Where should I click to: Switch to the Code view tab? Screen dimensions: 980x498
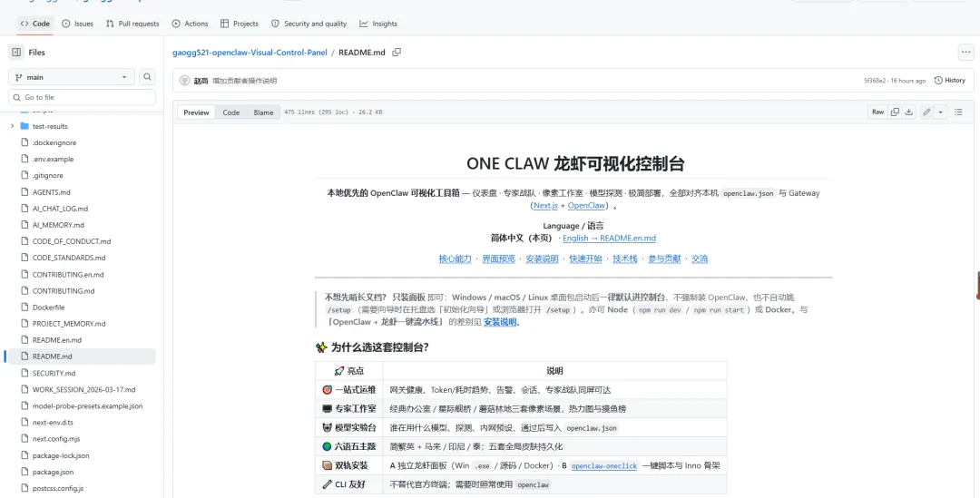tap(231, 112)
